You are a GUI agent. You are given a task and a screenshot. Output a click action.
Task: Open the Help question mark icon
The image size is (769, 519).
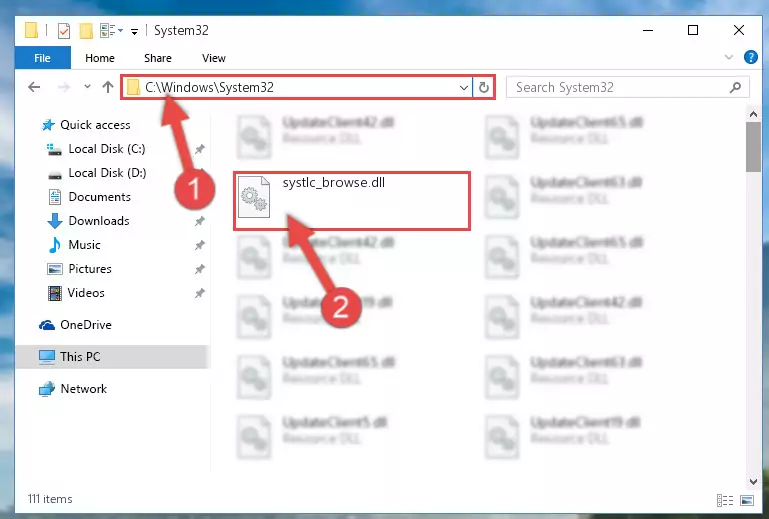coord(750,57)
